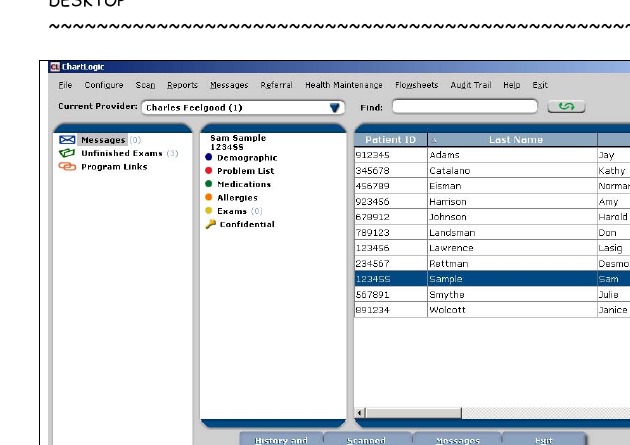Select the highlighted Sample patient row
This screenshot has height=445, width=630.
click(492, 279)
